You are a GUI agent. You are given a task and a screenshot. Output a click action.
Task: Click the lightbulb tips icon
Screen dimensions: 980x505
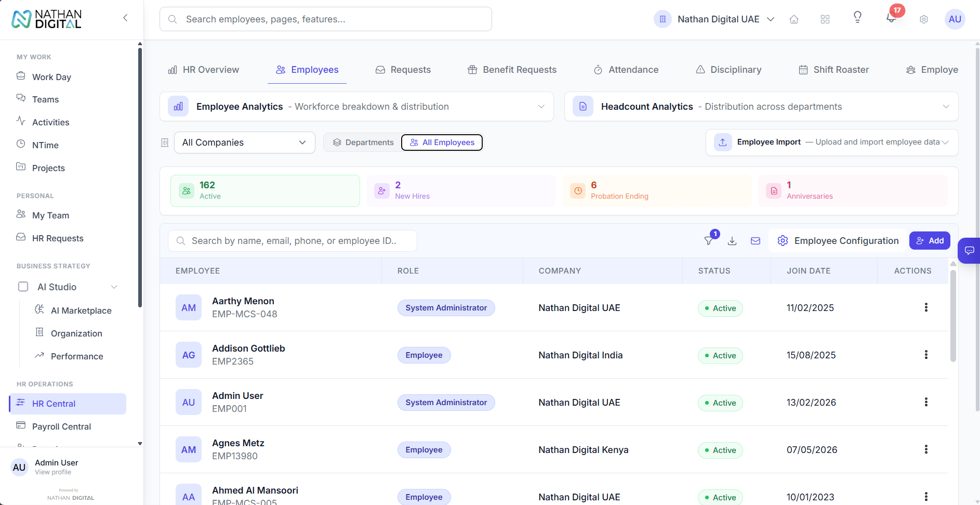858,18
